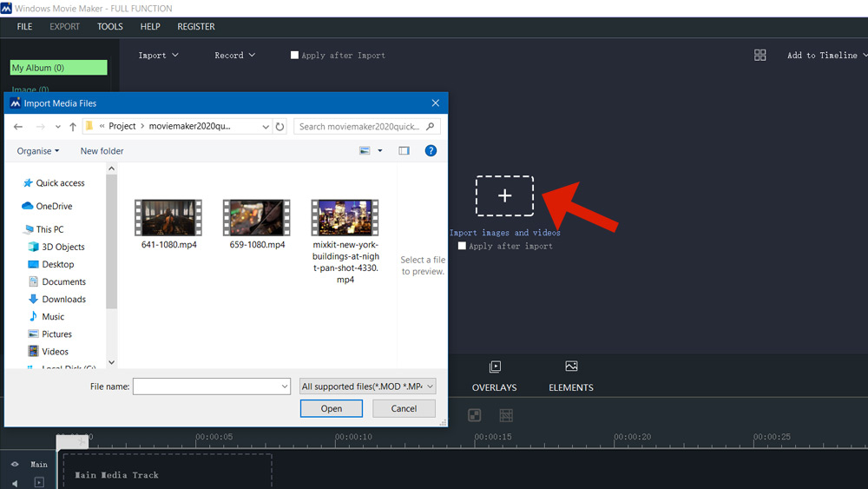Viewport: 868px width, 489px height.
Task: Open the FILE menu
Action: (x=24, y=27)
